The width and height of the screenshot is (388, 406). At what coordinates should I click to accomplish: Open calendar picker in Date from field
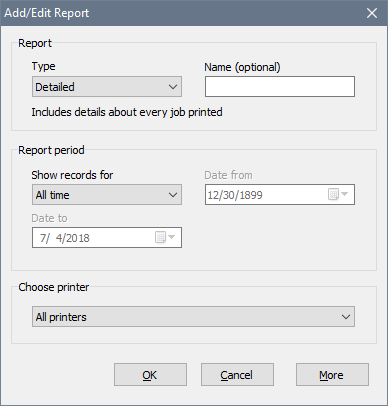coord(338,194)
